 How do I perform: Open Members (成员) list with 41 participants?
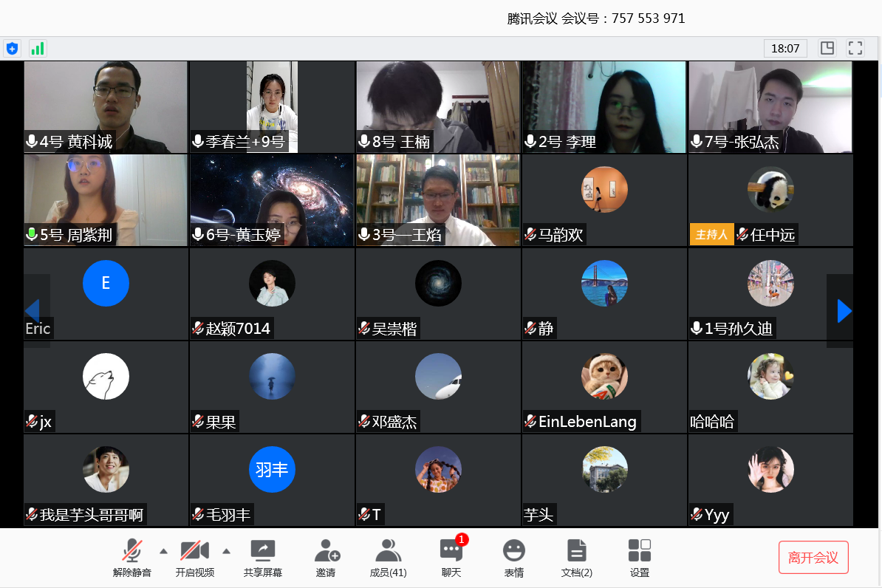click(x=388, y=558)
